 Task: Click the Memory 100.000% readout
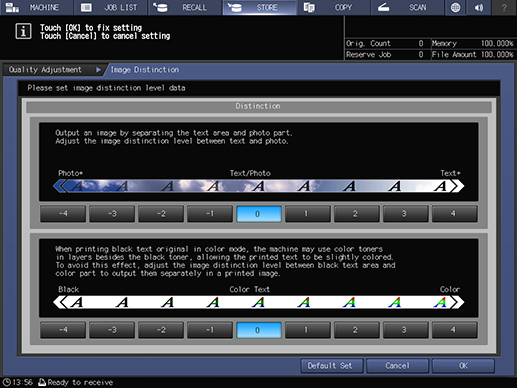click(x=473, y=43)
